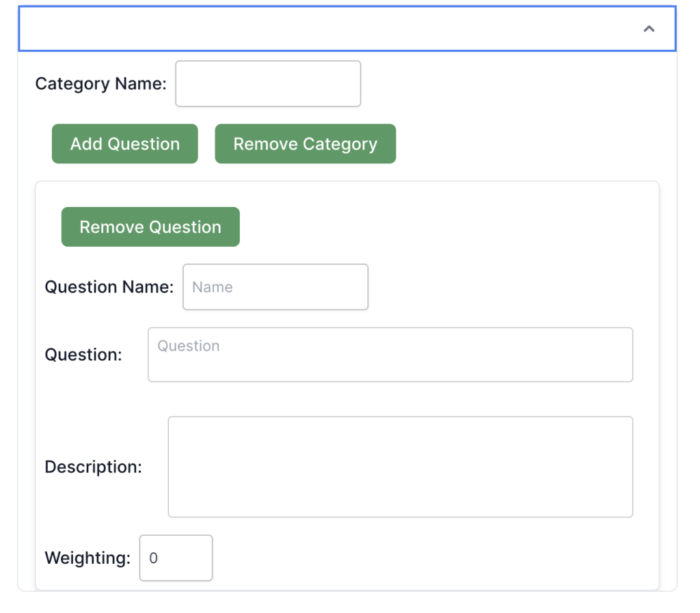Viewport: 700px width, 613px height.
Task: Click the "Question Name:" label
Action: [109, 287]
